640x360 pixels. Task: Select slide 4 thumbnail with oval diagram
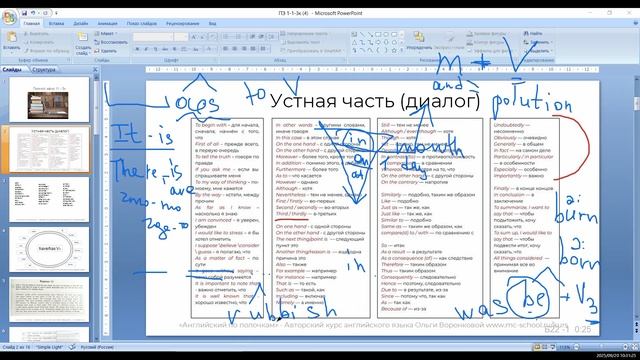point(49,249)
